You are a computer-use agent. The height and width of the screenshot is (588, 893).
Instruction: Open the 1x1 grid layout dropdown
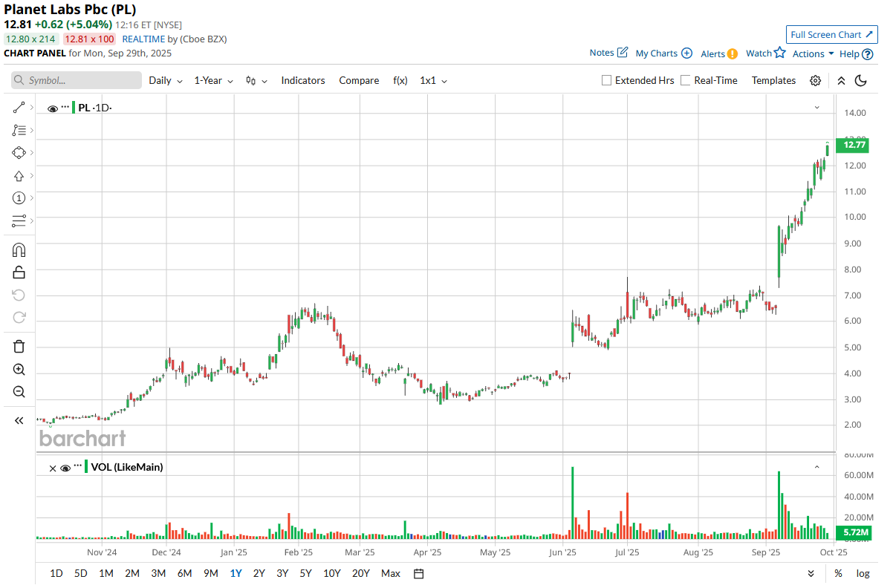[x=434, y=80]
